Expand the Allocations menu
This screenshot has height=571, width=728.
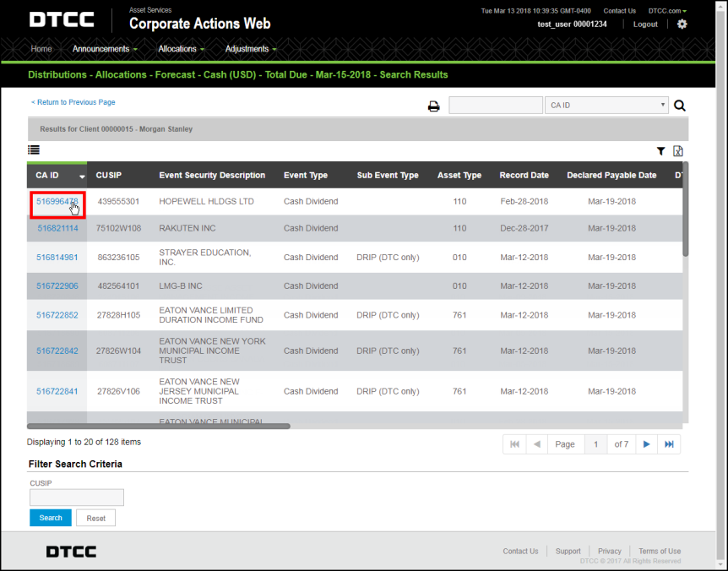[181, 49]
